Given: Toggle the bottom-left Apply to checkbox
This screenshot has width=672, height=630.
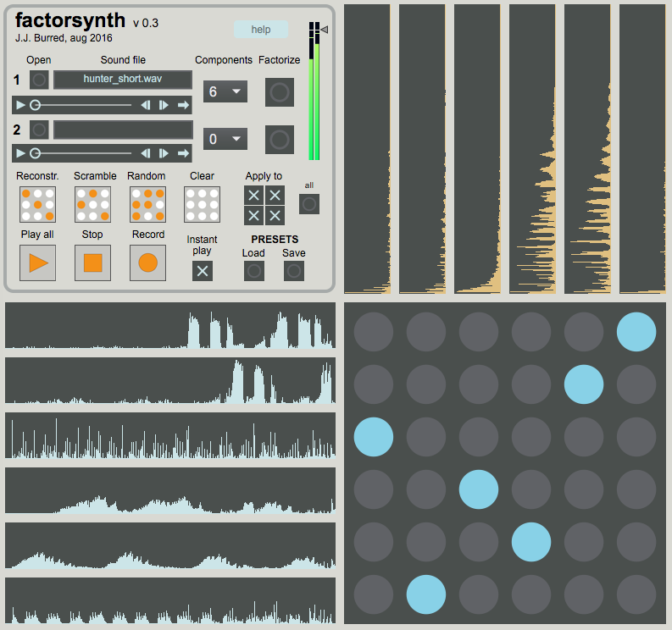Looking at the screenshot, I should pos(253,215).
